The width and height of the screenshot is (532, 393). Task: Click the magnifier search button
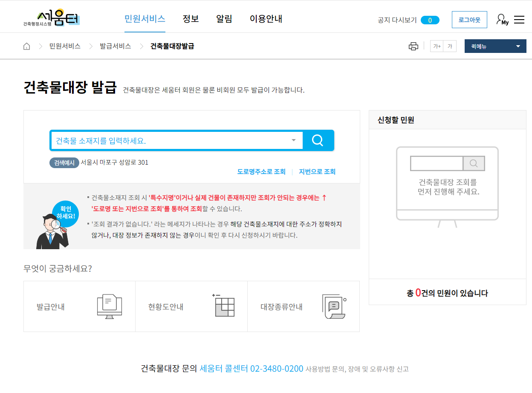[318, 140]
